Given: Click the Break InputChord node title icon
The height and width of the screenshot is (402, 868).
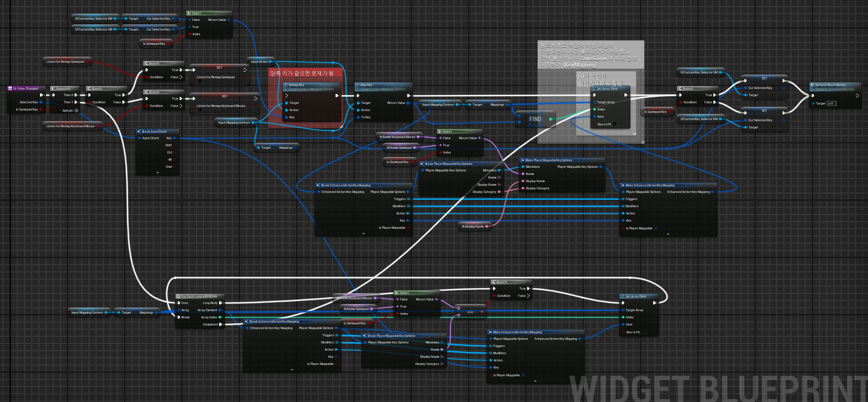Looking at the screenshot, I should pos(138,131).
